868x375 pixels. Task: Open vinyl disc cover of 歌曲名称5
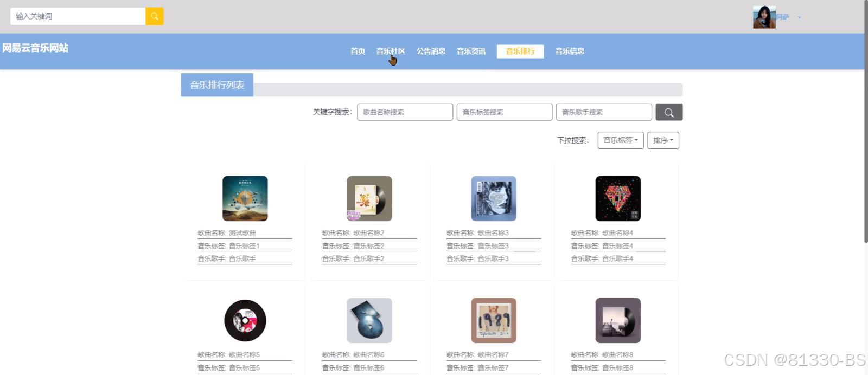245,320
